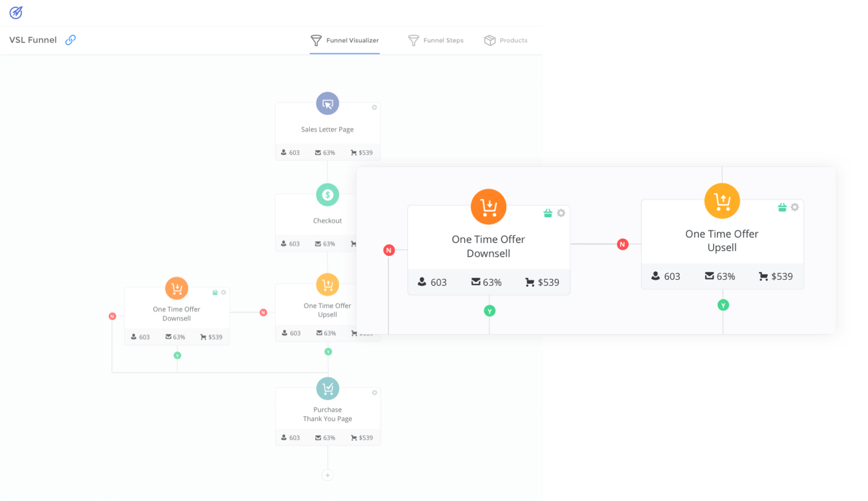Image resolution: width=868 pixels, height=501 pixels.
Task: Click the Purchase Thank You Page cart icon
Action: tap(327, 389)
